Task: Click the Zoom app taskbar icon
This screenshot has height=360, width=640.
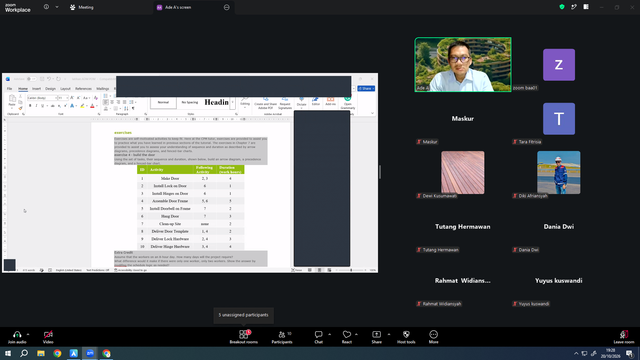Action: 90,353
